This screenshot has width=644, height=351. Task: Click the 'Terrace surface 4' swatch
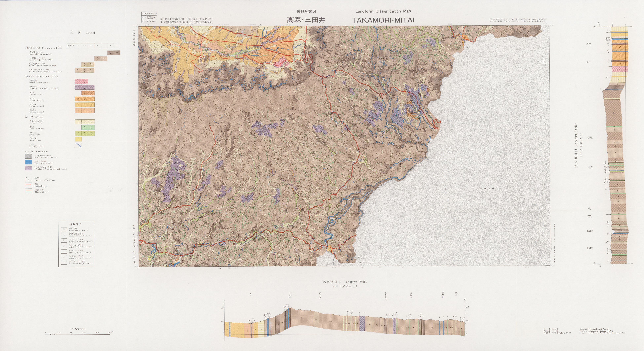85,111
